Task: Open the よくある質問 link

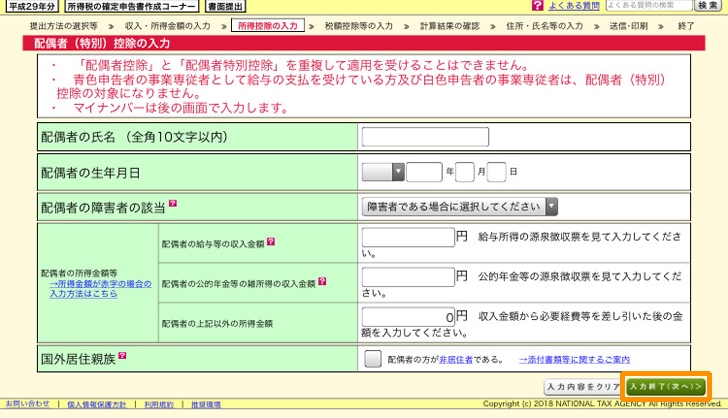Action: click(574, 6)
